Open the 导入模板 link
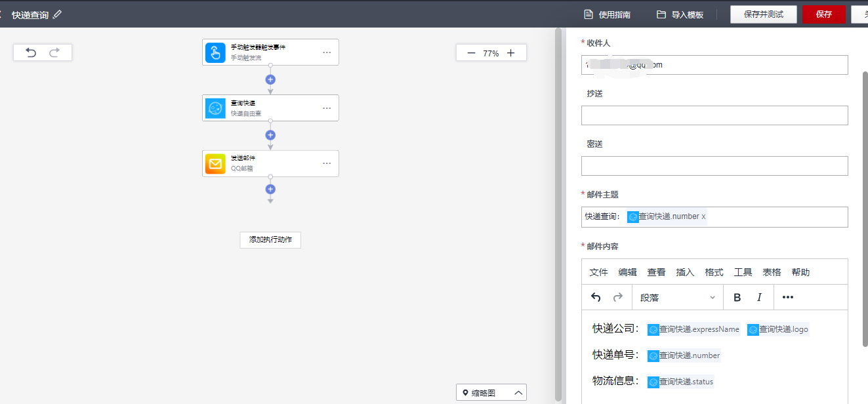The image size is (868, 404). 688,14
